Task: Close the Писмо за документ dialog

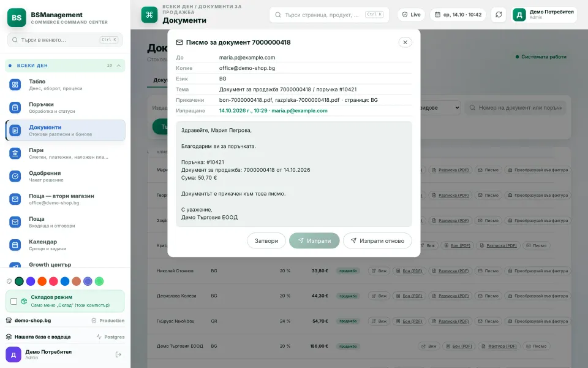Action: pos(405,42)
